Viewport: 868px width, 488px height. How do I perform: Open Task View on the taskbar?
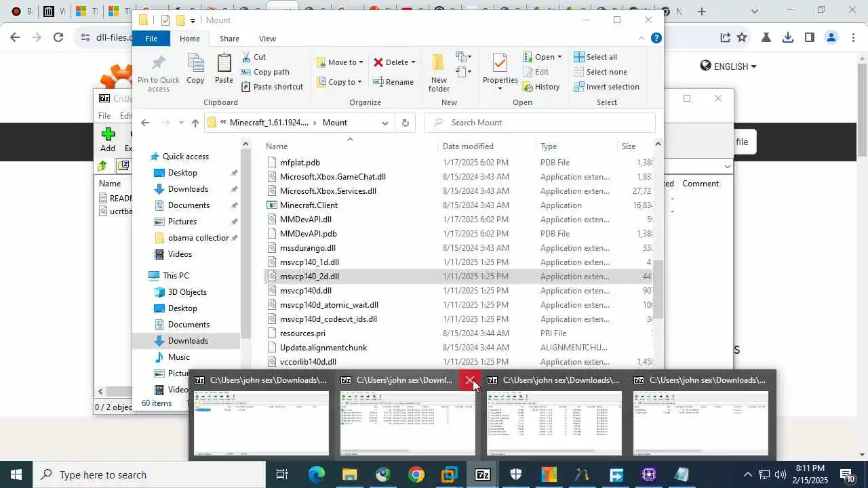click(283, 474)
